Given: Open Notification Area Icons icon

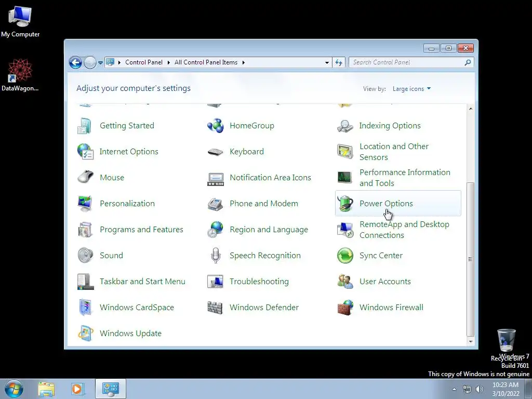Looking at the screenshot, I should click(x=216, y=179).
